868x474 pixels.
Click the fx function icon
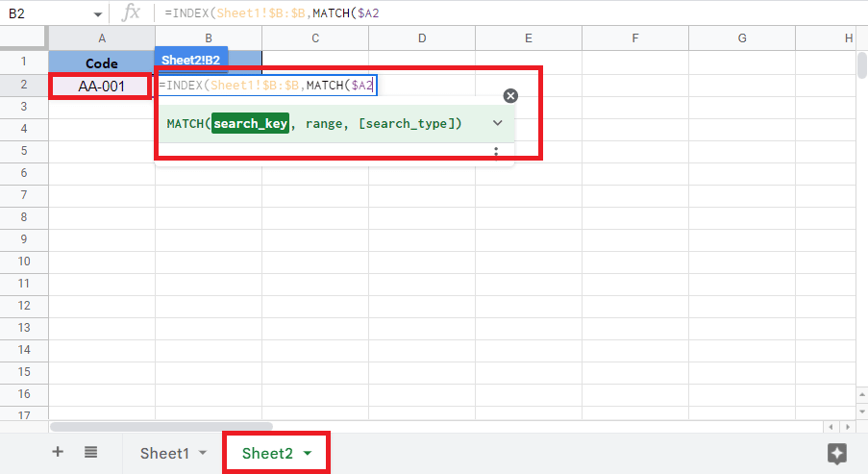130,14
